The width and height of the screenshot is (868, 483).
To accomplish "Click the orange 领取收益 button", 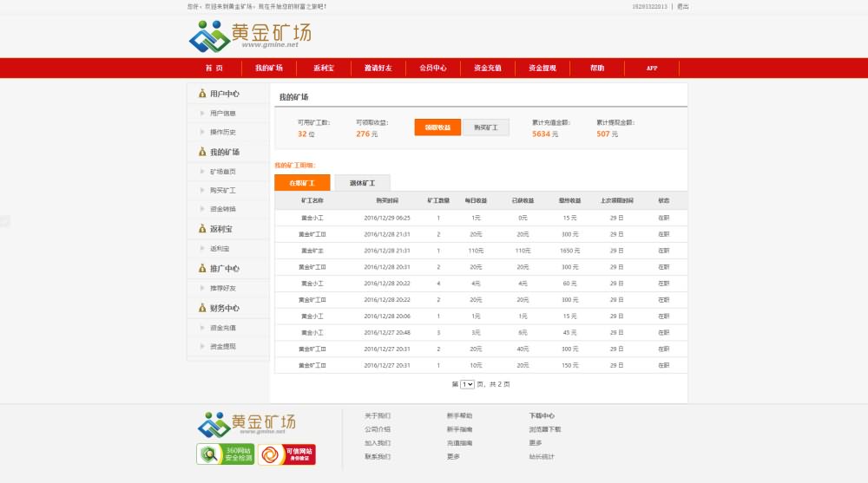I will [x=437, y=127].
